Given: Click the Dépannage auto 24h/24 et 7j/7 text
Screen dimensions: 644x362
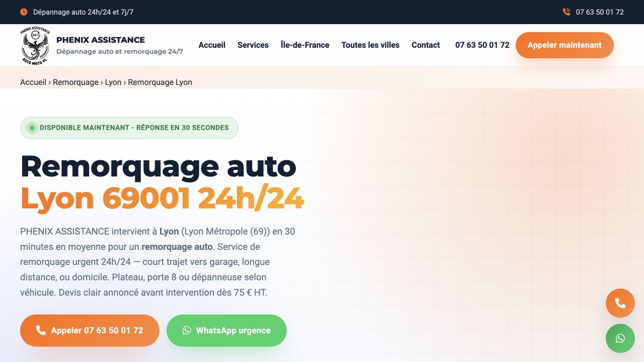Looking at the screenshot, I should [x=84, y=12].
